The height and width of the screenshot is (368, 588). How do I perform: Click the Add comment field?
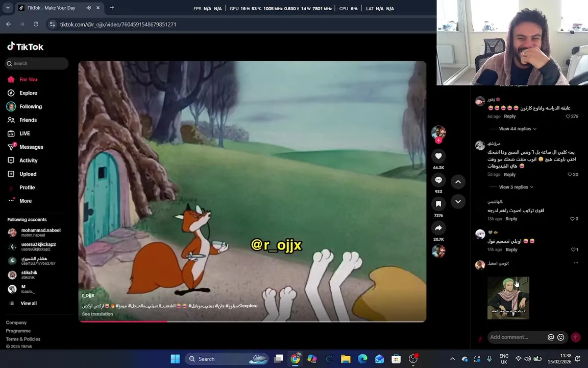(518, 337)
